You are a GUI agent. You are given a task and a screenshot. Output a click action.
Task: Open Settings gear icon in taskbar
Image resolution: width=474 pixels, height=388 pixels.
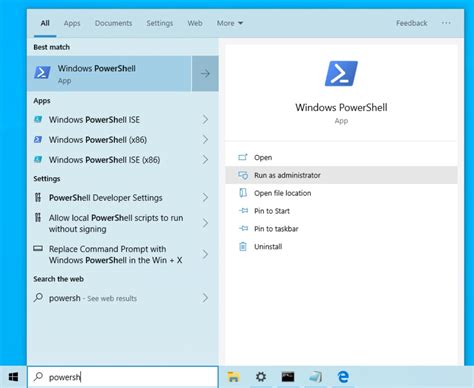pyautogui.click(x=261, y=377)
